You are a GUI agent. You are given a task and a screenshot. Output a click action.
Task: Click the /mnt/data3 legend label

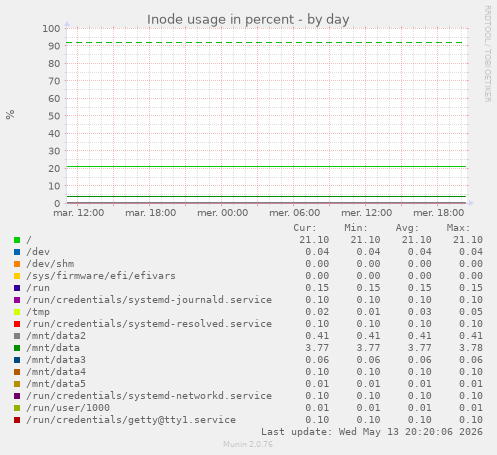(56, 360)
